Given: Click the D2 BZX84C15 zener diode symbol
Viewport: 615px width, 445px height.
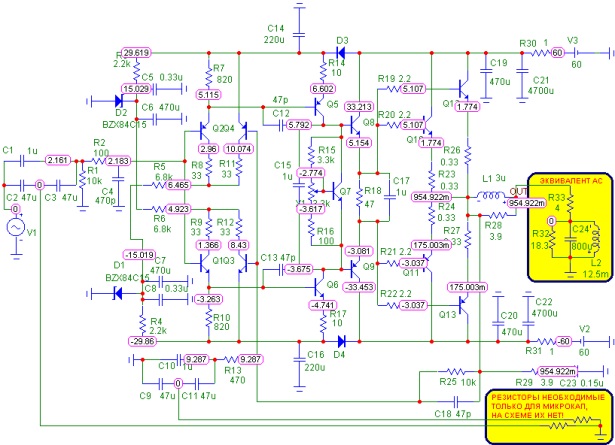Looking at the screenshot, I should pos(120,102).
